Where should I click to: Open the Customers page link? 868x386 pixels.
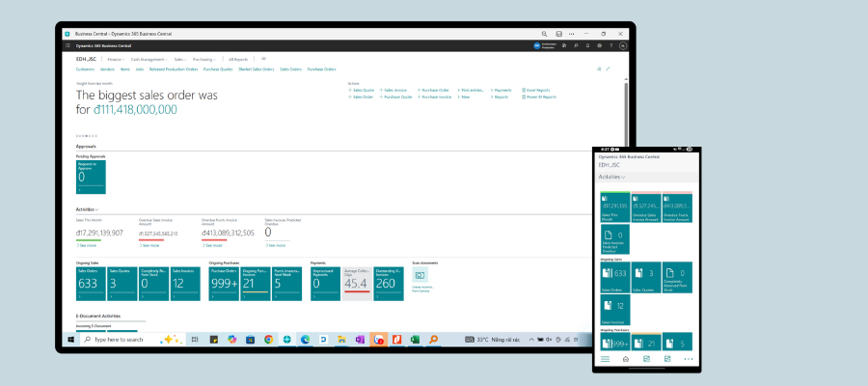tap(85, 69)
